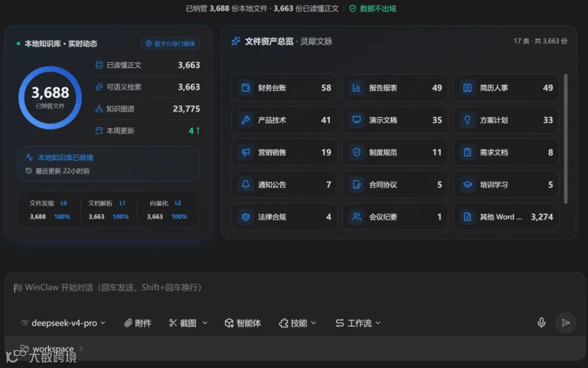Click the 向量化 L2 stage label
This screenshot has height=368, width=588.
165,203
